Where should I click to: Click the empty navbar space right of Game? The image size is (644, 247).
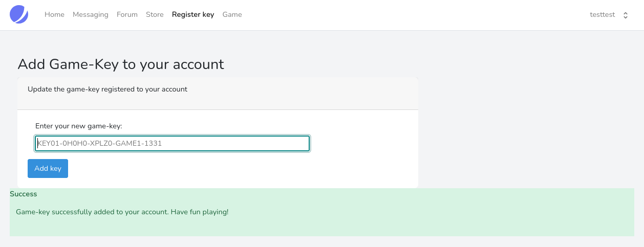[410, 15]
